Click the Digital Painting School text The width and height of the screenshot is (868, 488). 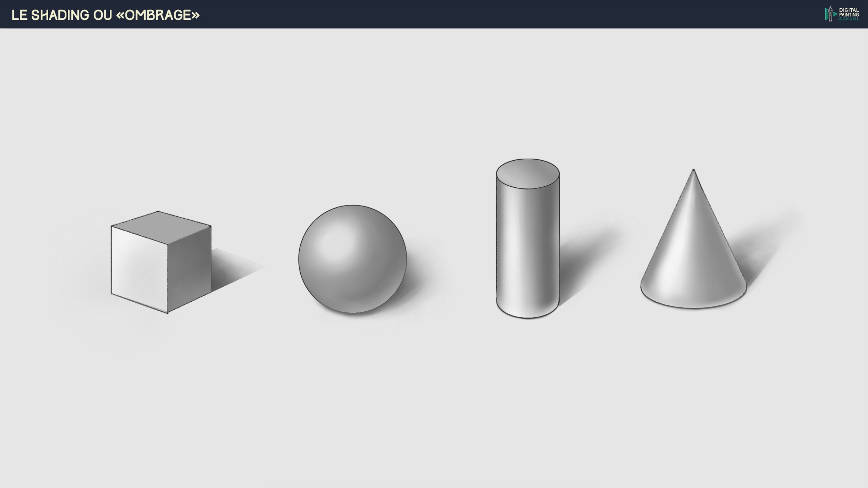click(x=849, y=14)
